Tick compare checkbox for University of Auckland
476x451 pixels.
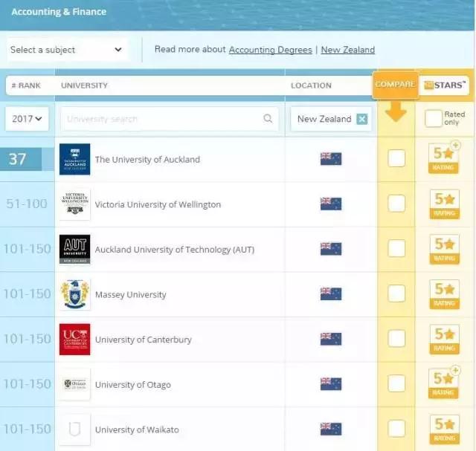click(396, 158)
